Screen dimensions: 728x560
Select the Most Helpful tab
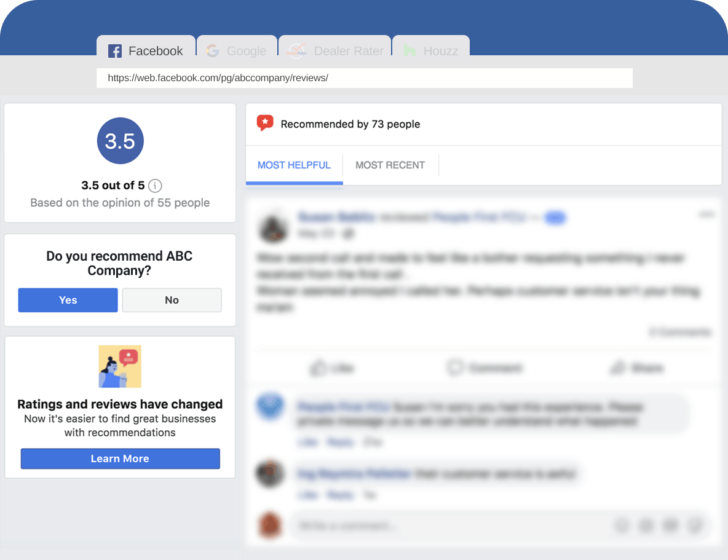294,165
